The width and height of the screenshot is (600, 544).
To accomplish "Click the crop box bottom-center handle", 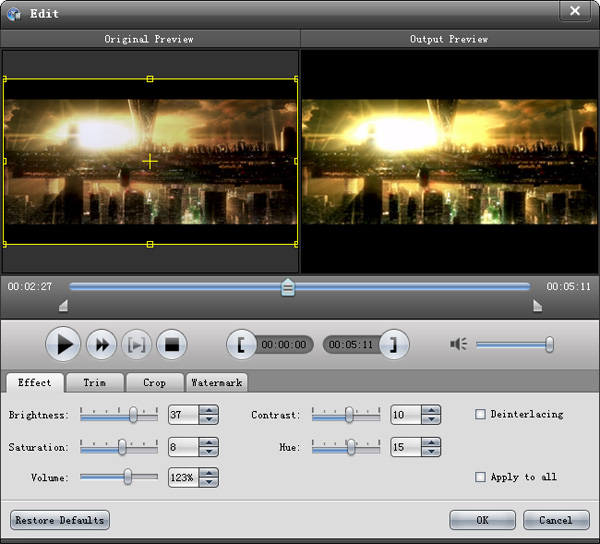I will pyautogui.click(x=150, y=244).
